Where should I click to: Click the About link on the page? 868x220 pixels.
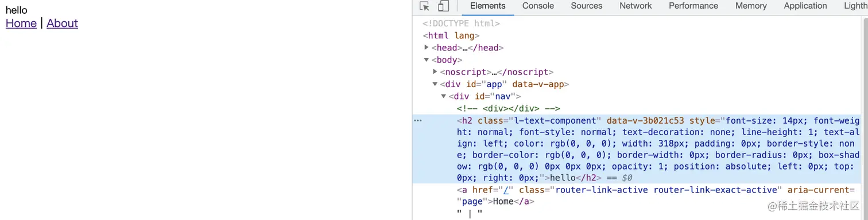pyautogui.click(x=62, y=23)
